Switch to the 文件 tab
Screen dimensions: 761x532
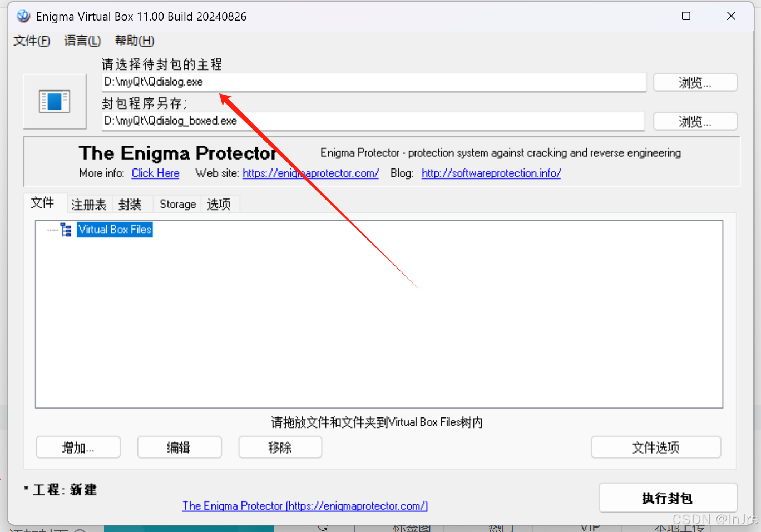pyautogui.click(x=43, y=203)
